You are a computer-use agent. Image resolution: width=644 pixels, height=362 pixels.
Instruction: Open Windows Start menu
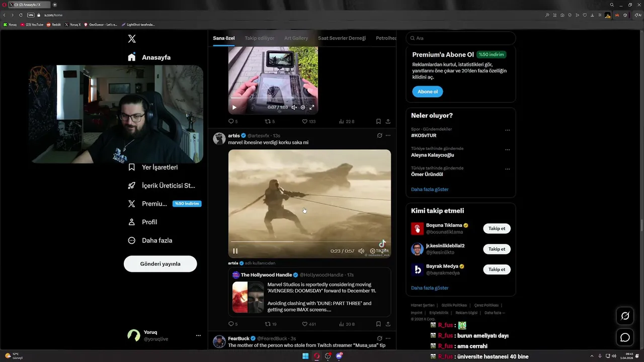click(305, 356)
